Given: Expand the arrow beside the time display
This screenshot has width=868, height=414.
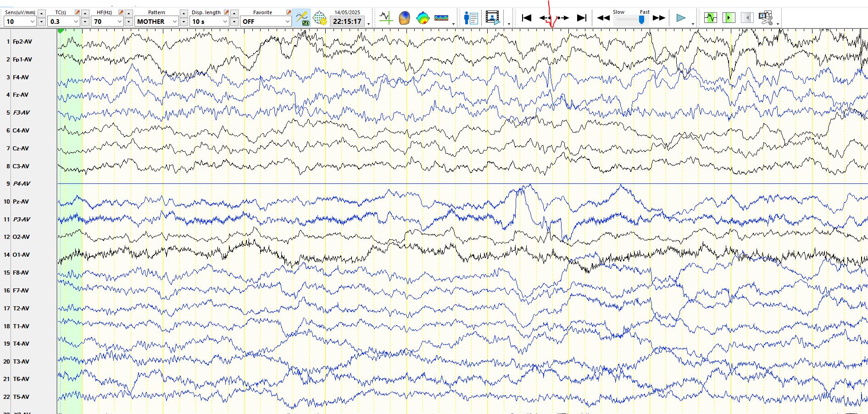Looking at the screenshot, I should [368, 23].
